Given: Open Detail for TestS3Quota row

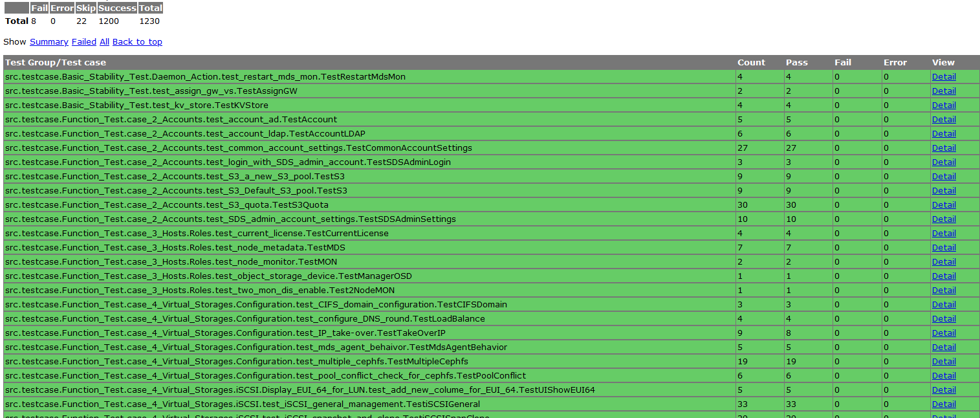Looking at the screenshot, I should coord(943,204).
